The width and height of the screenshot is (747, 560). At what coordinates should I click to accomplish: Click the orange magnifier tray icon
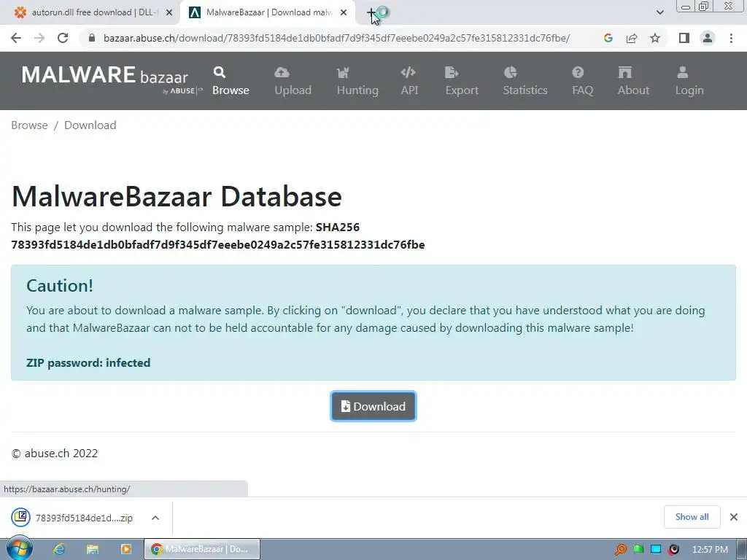point(620,550)
